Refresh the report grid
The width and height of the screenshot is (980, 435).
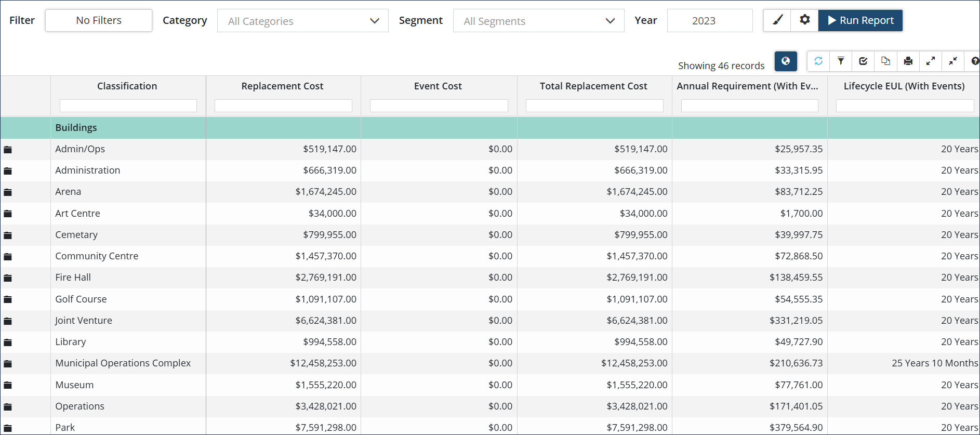(x=818, y=61)
